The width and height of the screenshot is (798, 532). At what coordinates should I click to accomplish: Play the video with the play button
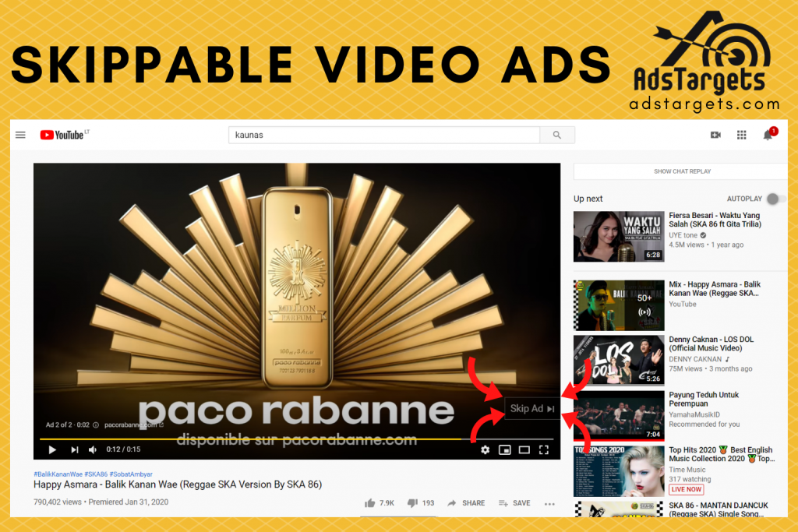click(x=52, y=449)
